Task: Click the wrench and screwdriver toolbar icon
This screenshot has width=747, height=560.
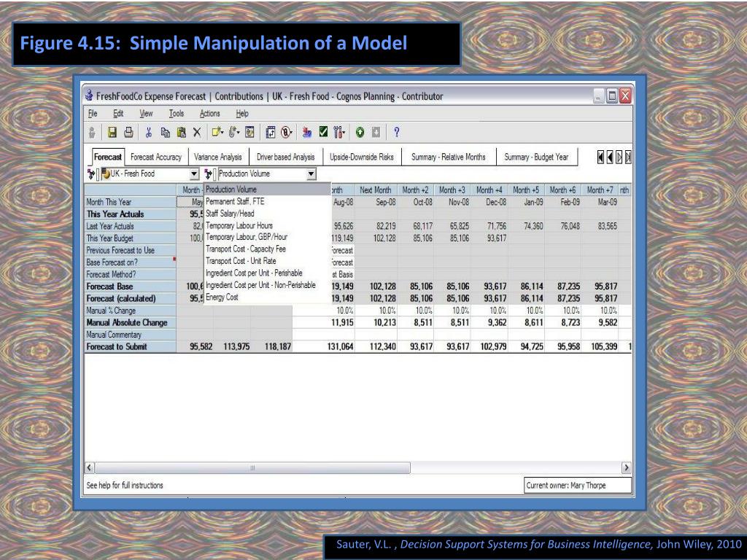Action: pyautogui.click(x=339, y=133)
